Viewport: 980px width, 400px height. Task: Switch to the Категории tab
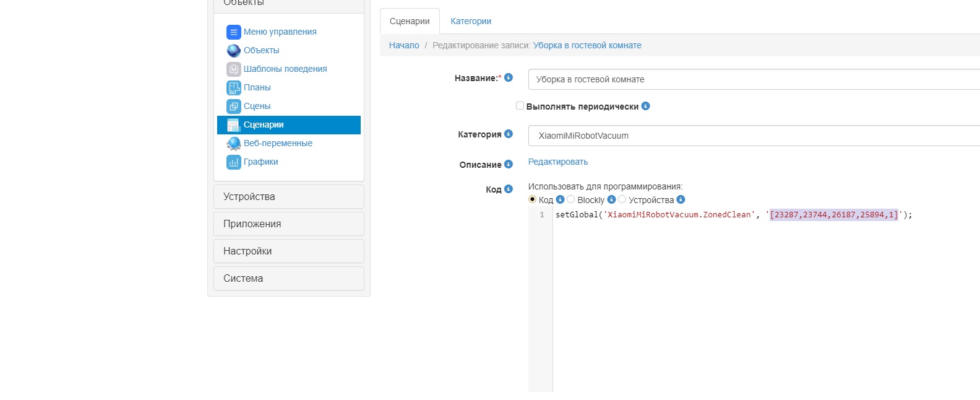pos(471,21)
